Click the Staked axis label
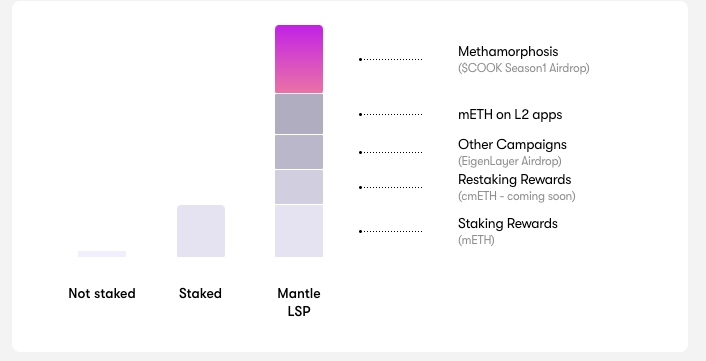706x361 pixels. coord(200,293)
